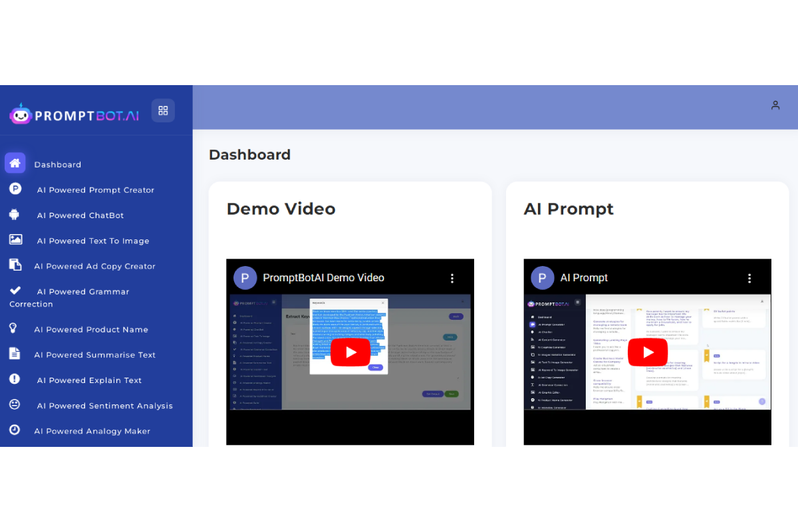The height and width of the screenshot is (532, 798).
Task: Play the PromptBotAI Demo Video
Action: 350,352
